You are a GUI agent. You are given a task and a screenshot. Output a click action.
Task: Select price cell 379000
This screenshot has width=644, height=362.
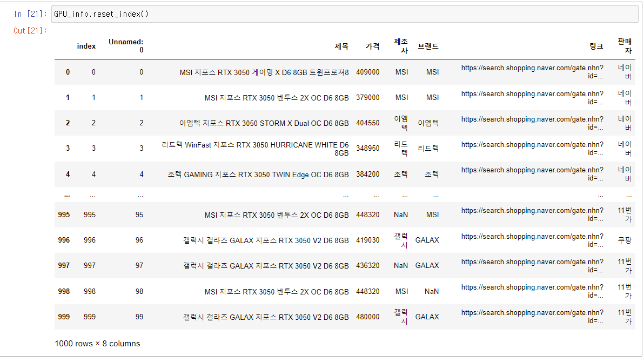tap(367, 98)
